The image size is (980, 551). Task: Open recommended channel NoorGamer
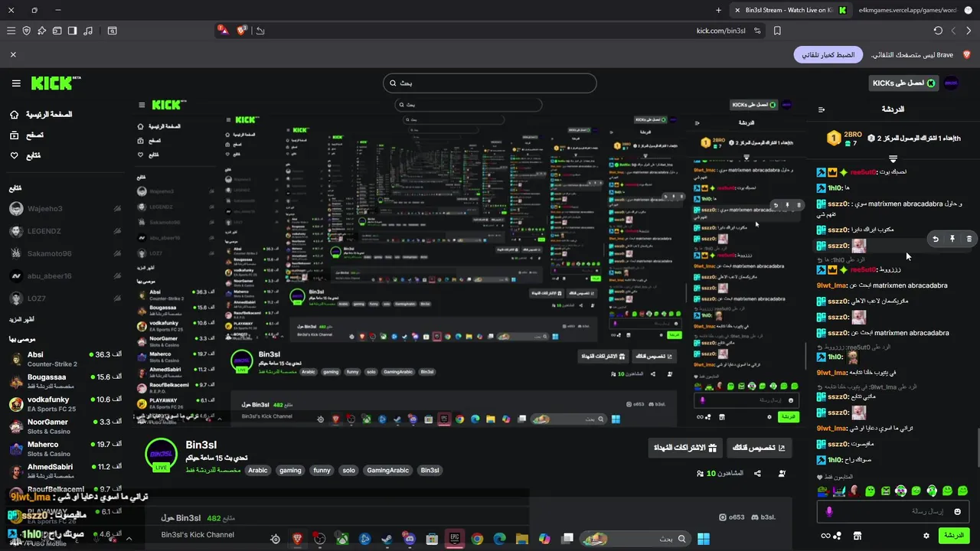tap(65, 426)
